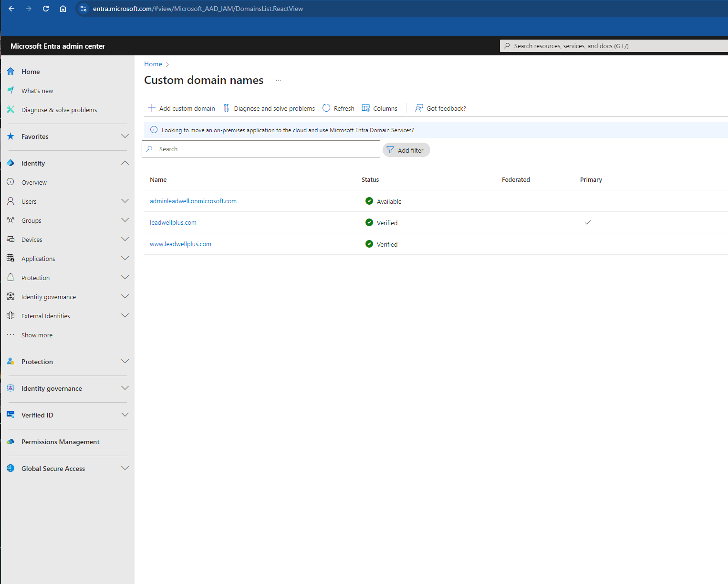Click the Applications grid icon

[10, 258]
